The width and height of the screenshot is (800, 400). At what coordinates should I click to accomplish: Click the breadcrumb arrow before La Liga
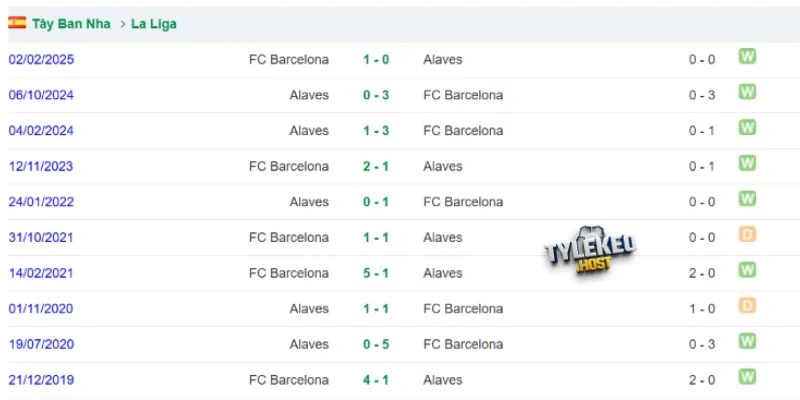tap(122, 24)
